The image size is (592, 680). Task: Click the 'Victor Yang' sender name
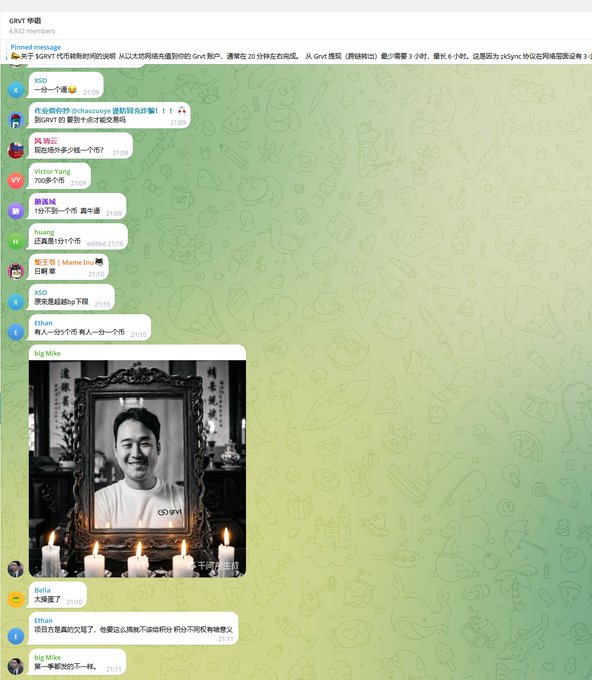coord(52,171)
